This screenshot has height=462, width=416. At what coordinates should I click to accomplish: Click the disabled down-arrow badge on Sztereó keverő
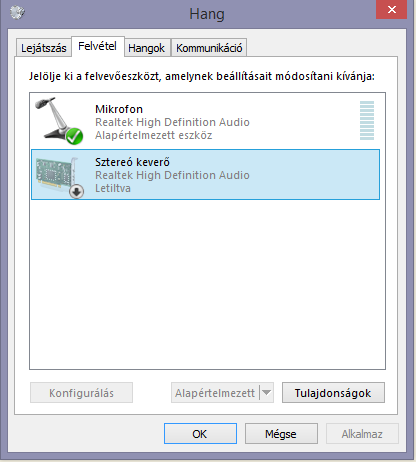click(x=77, y=192)
